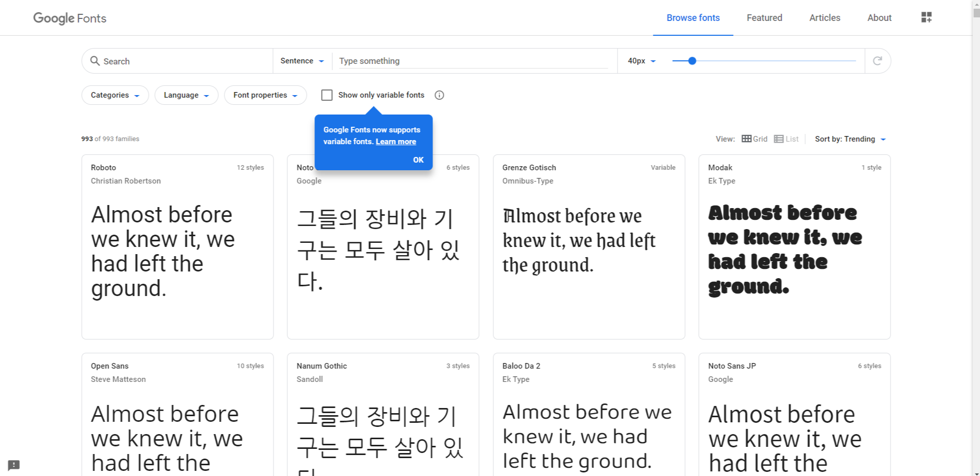
Task: Click Omnibus-Type designer text
Action: 528,181
